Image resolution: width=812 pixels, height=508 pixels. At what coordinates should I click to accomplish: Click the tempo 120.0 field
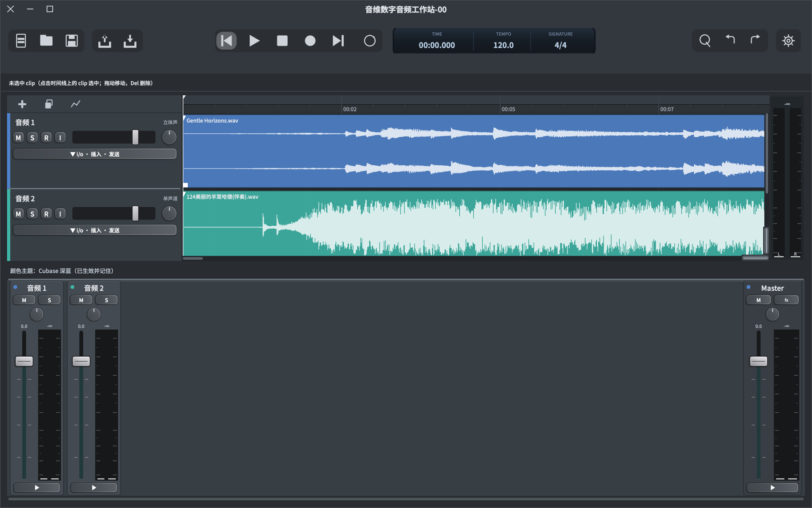pos(503,45)
